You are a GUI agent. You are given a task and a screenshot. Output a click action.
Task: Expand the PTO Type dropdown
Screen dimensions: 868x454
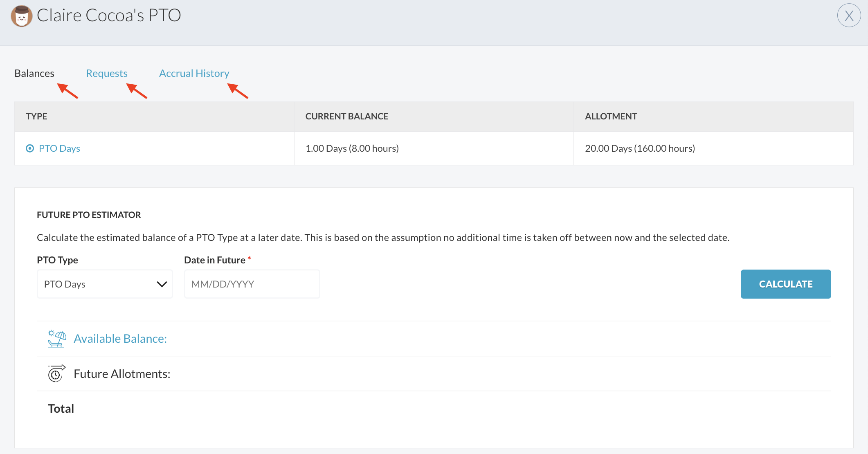pos(98,284)
